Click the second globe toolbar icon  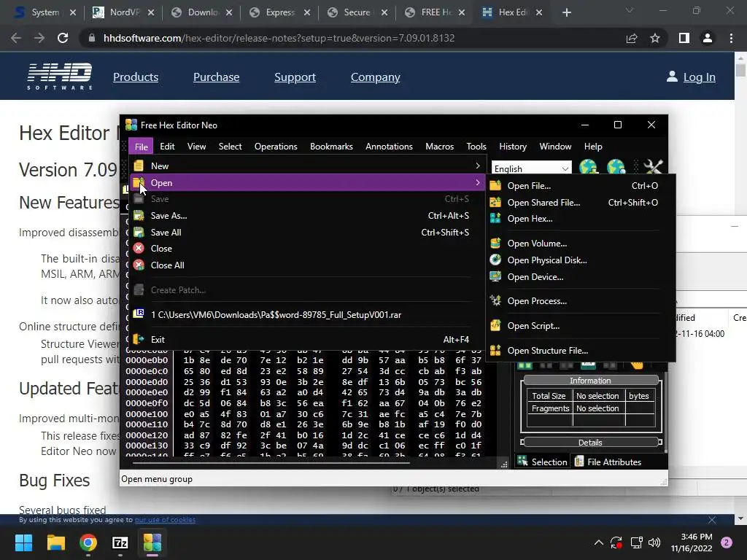click(x=616, y=168)
